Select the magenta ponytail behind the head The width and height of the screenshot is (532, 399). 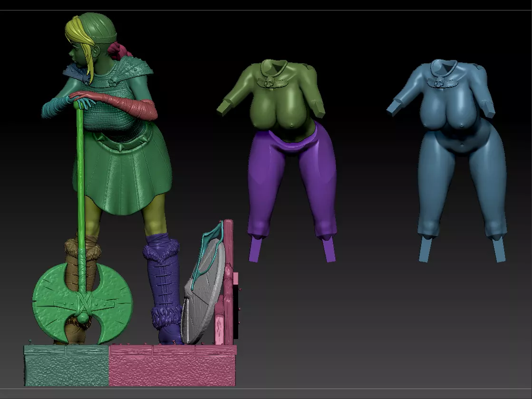[x=119, y=50]
